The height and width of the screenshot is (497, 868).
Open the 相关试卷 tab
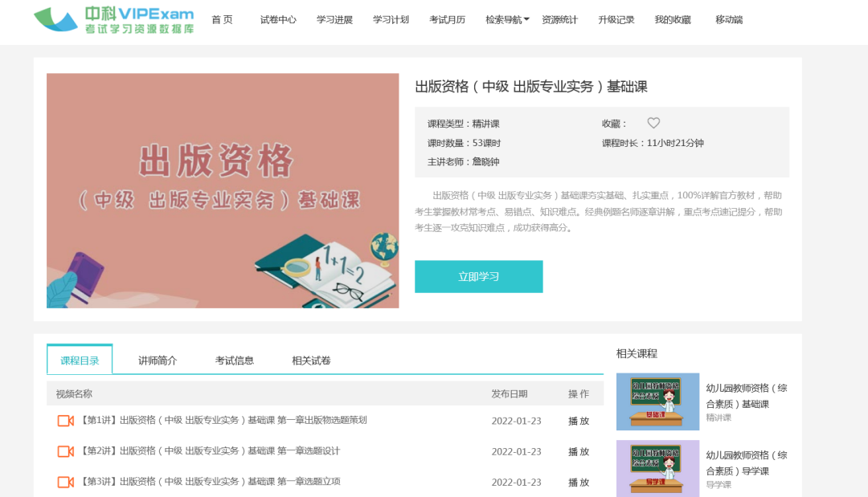pos(311,361)
